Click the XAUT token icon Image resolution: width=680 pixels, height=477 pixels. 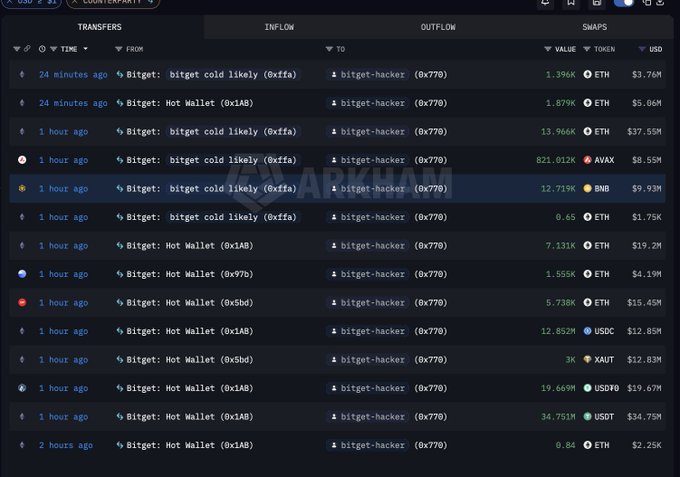[588, 359]
